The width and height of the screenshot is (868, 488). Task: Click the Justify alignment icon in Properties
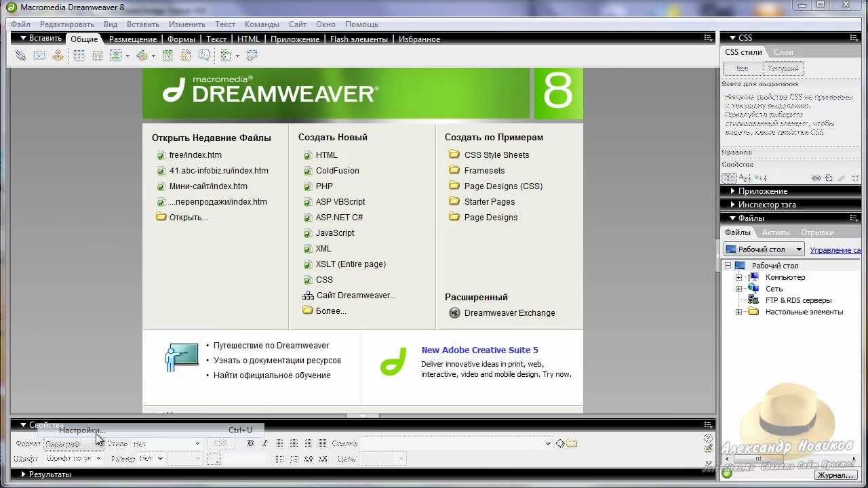pos(322,443)
